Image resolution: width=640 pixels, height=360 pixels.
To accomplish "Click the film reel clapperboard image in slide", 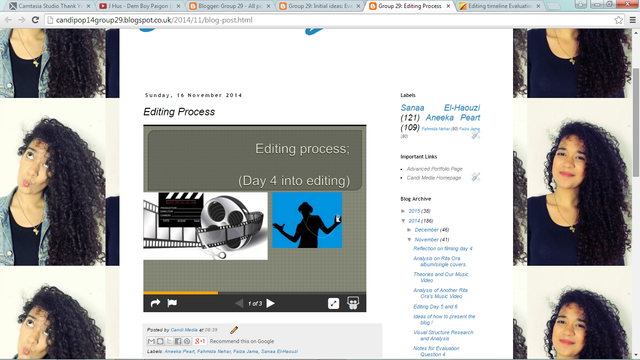I will coord(205,226).
